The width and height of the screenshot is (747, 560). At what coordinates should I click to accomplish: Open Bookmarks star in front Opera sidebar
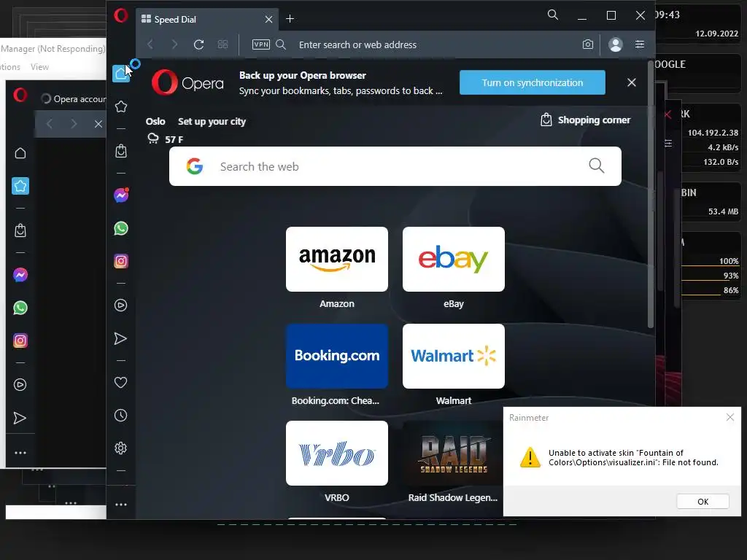121,106
